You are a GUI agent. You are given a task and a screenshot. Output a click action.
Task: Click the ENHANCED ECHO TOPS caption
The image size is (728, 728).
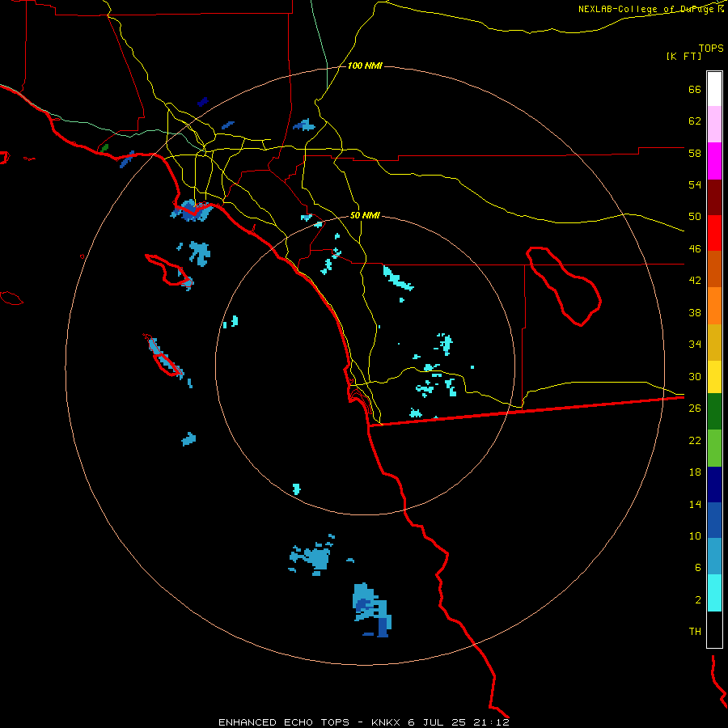[284, 722]
